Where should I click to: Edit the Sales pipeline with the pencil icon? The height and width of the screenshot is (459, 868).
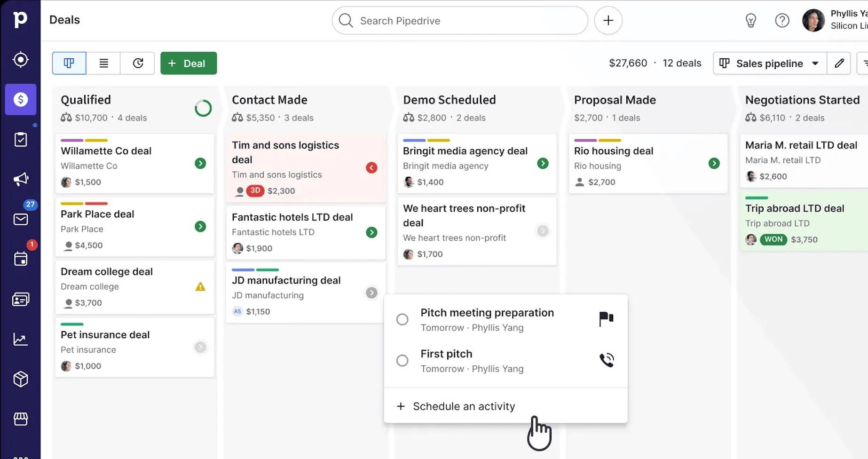tap(839, 63)
